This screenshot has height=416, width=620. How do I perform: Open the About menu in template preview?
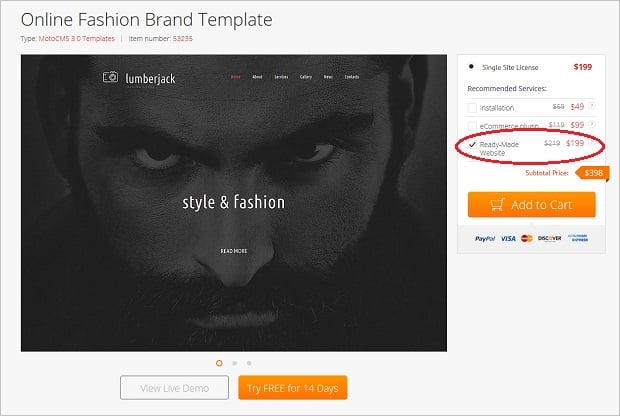pyautogui.click(x=257, y=77)
